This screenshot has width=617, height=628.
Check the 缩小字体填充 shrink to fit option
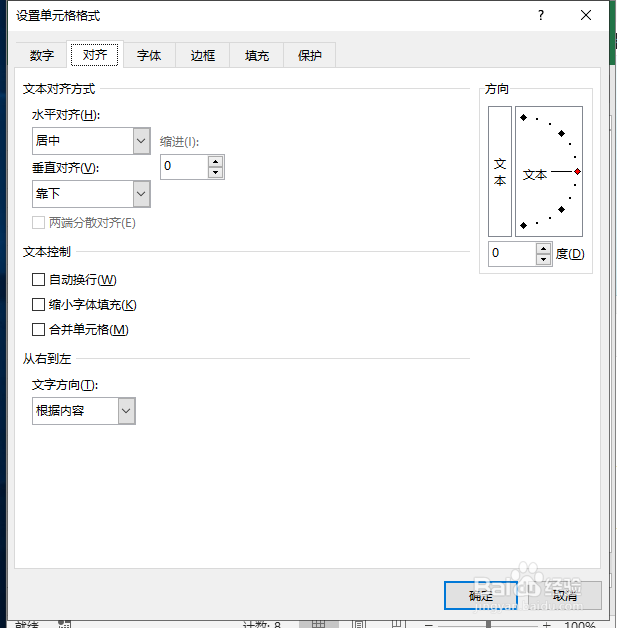(x=39, y=305)
